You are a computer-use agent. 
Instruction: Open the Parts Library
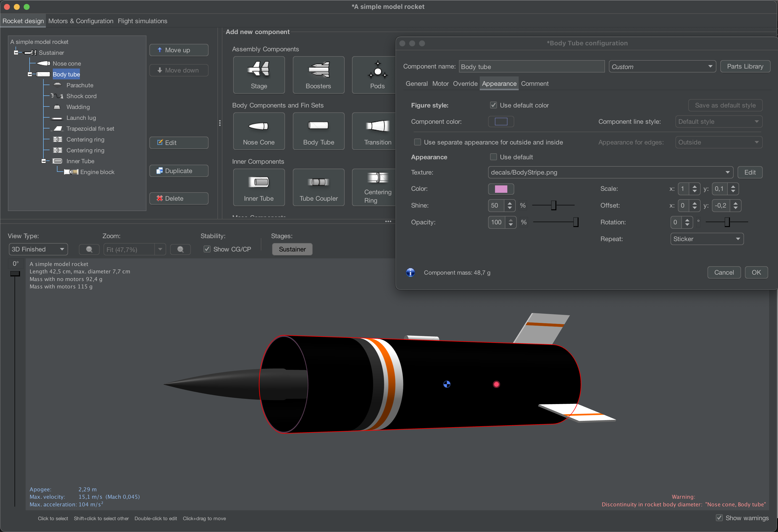point(745,66)
